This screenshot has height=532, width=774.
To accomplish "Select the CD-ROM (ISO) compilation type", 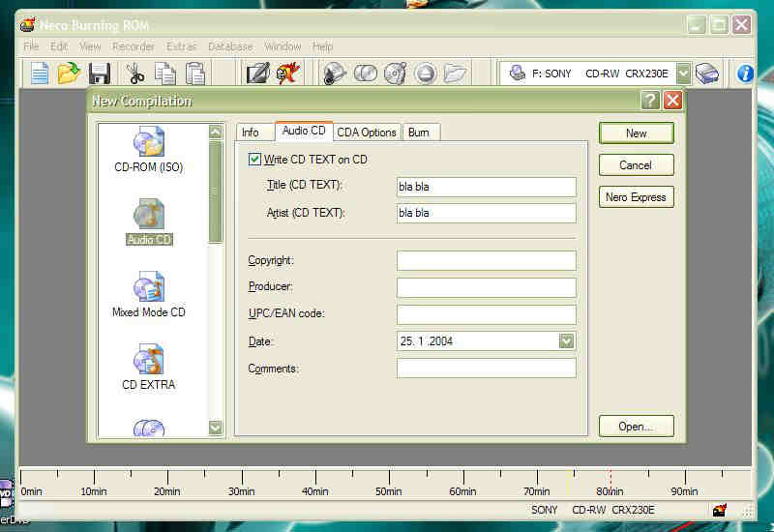I will [148, 150].
